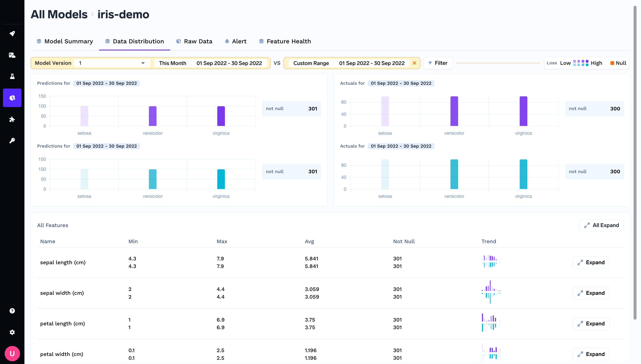This screenshot has width=641, height=364.
Task: Click All Models breadcrumb link
Action: click(x=59, y=14)
